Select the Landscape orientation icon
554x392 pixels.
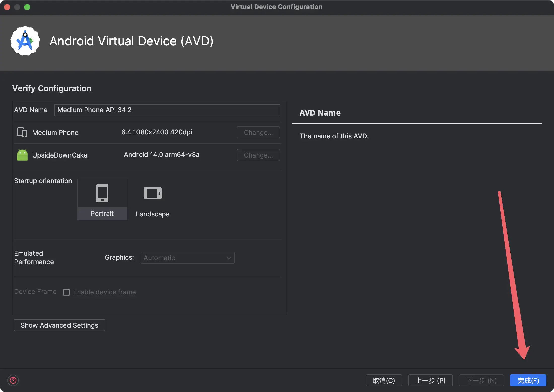coord(153,193)
